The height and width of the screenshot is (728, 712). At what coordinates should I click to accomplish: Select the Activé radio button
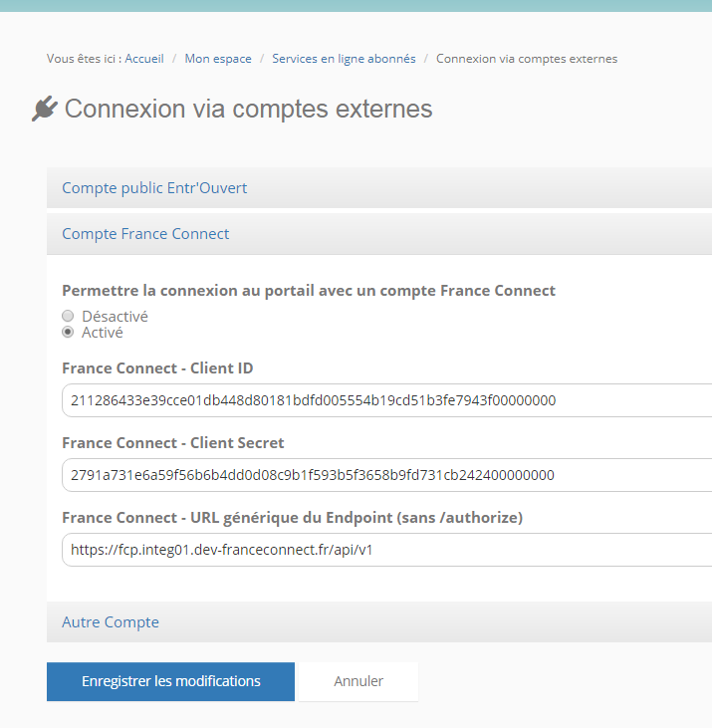pyautogui.click(x=68, y=333)
